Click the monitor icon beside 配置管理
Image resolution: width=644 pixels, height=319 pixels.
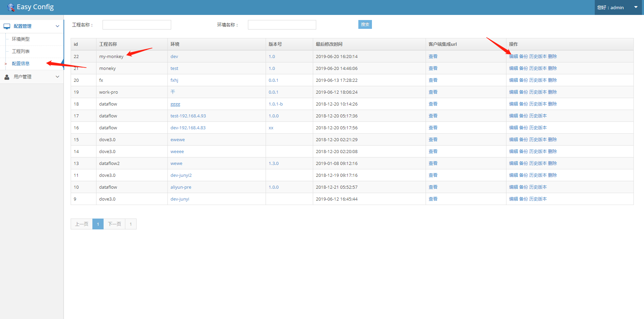tap(7, 26)
